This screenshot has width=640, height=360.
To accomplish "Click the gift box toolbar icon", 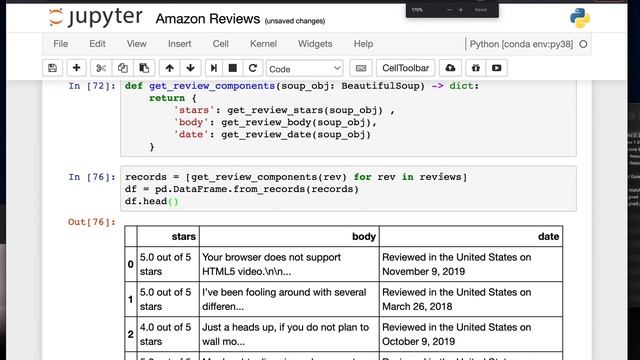I will (476, 68).
